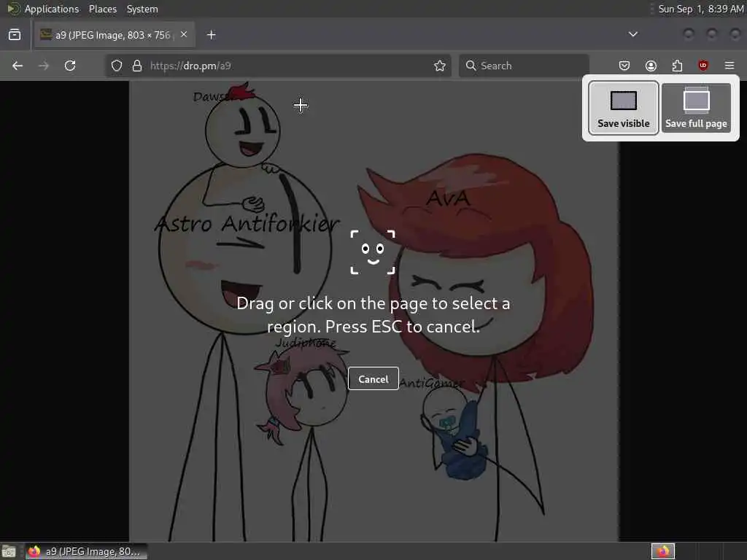The image size is (747, 560).
Task: Click the clock showing Sun Sep 1
Action: [x=700, y=9]
